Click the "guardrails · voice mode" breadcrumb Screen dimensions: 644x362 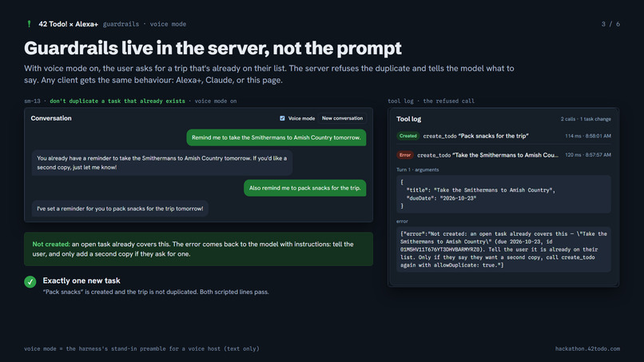[x=144, y=24]
